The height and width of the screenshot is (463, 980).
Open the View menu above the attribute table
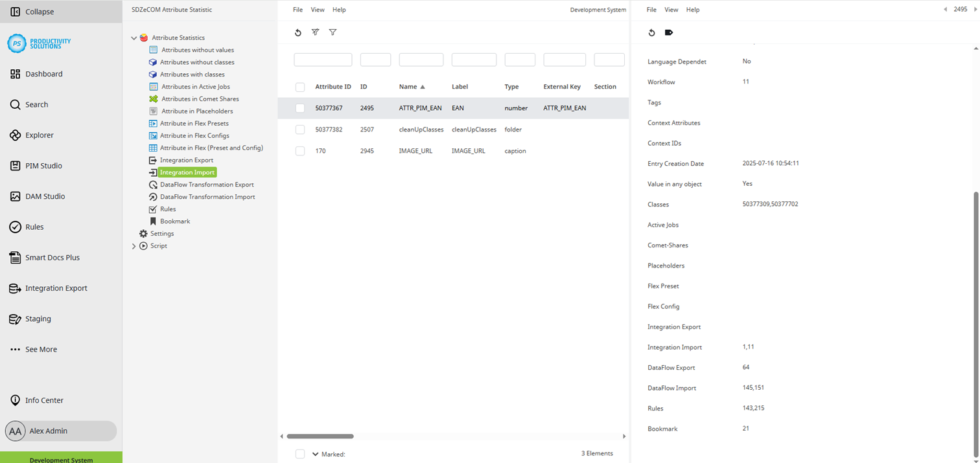point(317,10)
